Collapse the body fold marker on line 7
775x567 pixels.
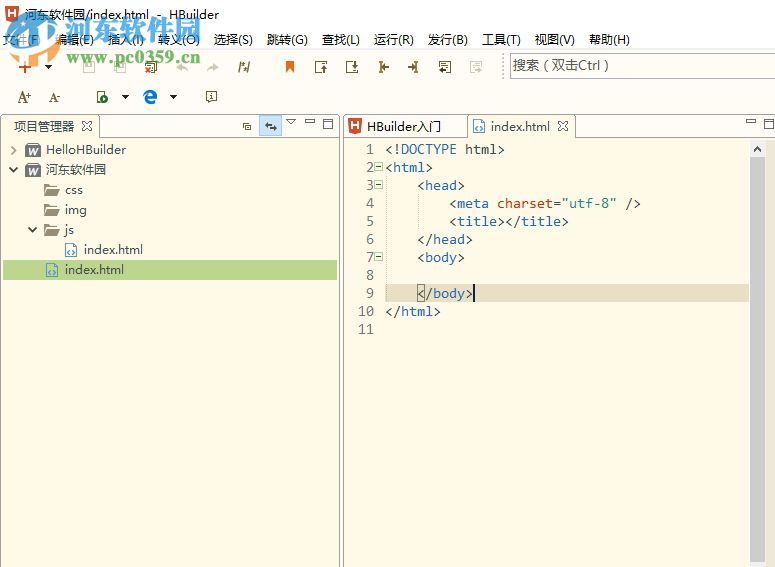click(x=379, y=257)
